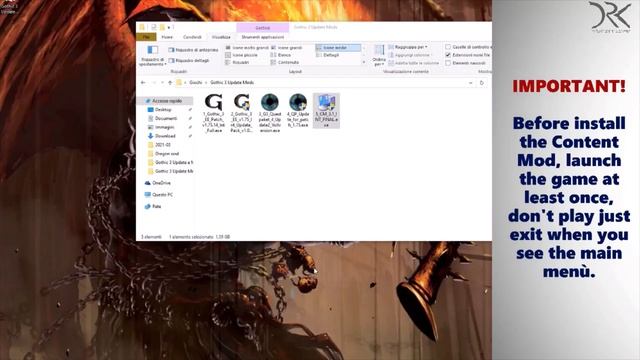Choose Icone molto grandi layout
Image resolution: width=640 pixels, height=360 pixels.
click(247, 48)
